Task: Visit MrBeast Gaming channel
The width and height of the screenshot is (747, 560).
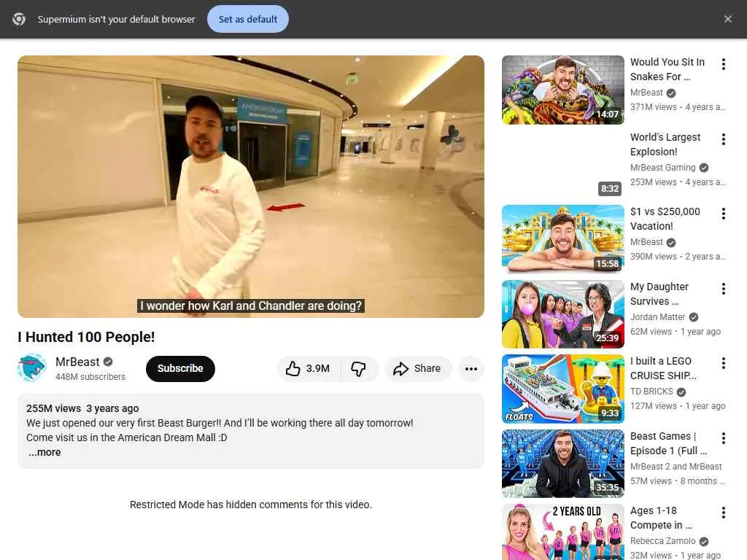Action: point(662,168)
